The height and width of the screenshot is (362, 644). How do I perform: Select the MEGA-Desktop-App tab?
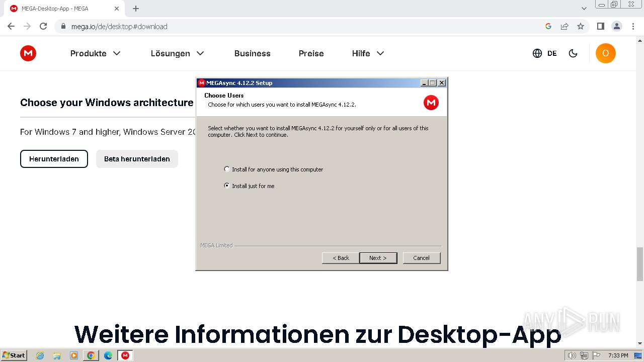(64, 9)
